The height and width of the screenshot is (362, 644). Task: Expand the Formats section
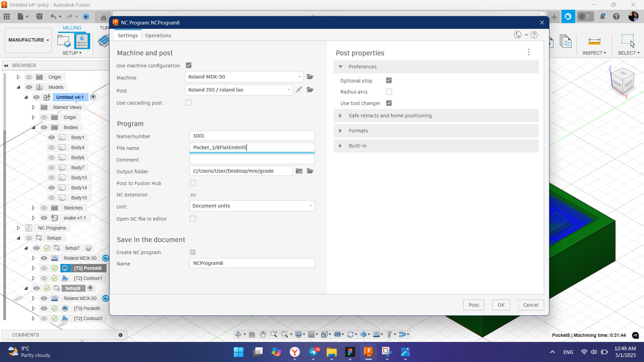(340, 131)
